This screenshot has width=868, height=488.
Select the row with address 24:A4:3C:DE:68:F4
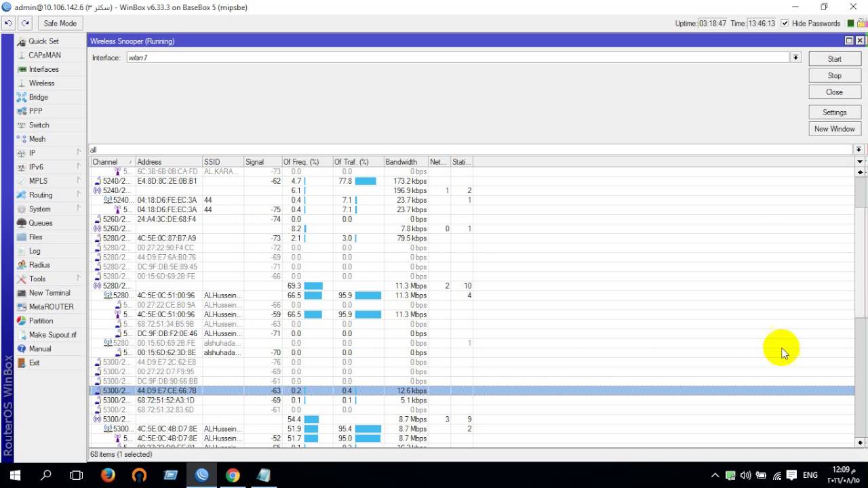pyautogui.click(x=472, y=219)
